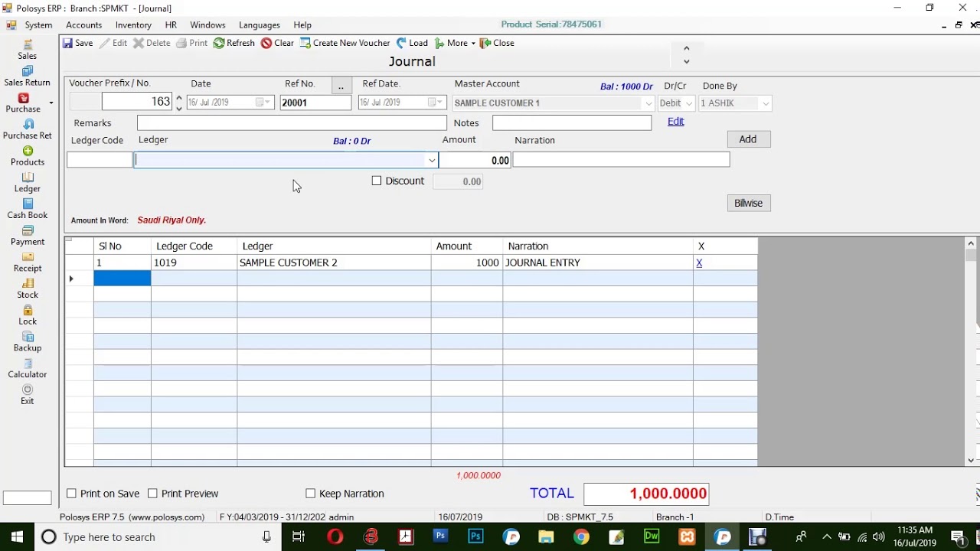
Task: Open the Sales module in sidebar
Action: point(28,50)
